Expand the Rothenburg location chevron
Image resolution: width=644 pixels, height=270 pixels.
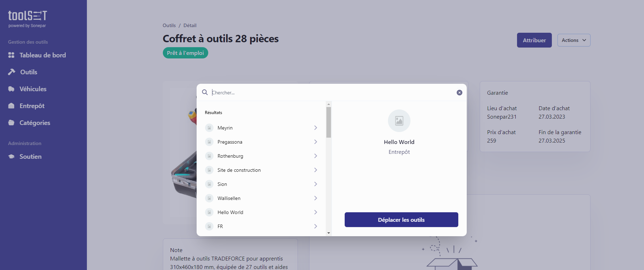315,156
